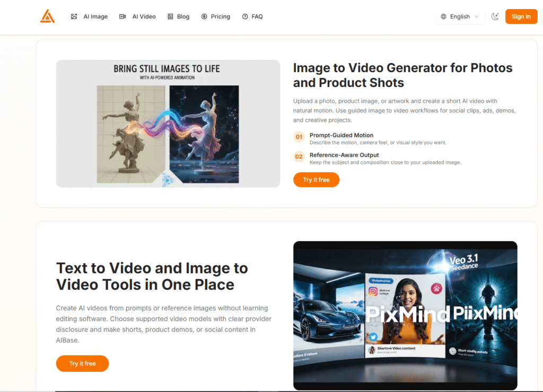543x392 pixels.
Task: Open the AI Video menu
Action: tap(137, 16)
